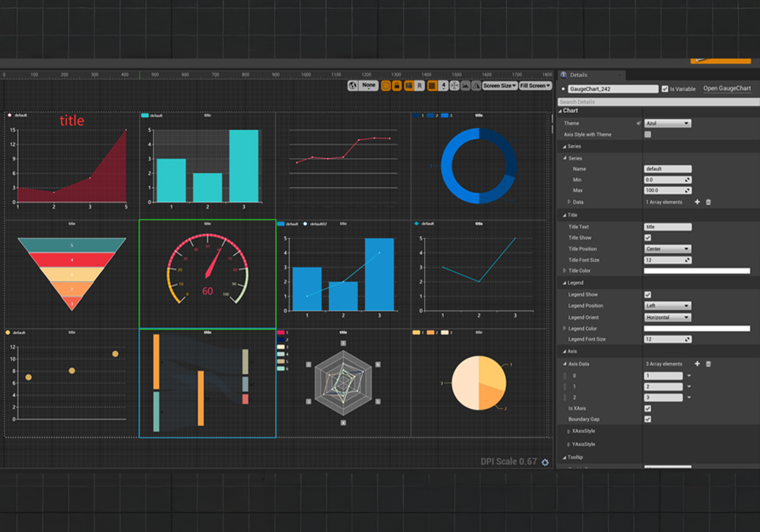Uncheck the Title Show checkbox
The width and height of the screenshot is (760, 532).
click(x=648, y=238)
